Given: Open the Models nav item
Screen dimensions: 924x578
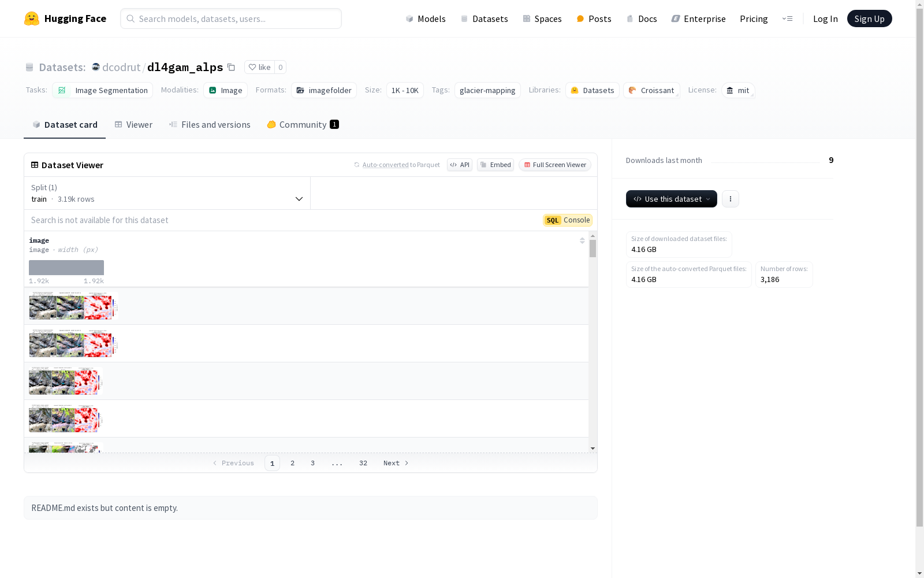Looking at the screenshot, I should [426, 18].
